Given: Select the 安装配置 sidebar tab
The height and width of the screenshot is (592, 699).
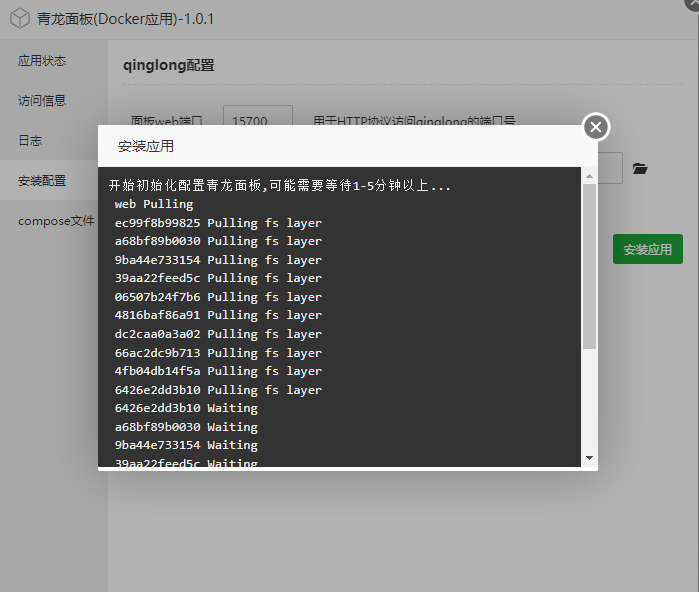Looking at the screenshot, I should 49,181.
